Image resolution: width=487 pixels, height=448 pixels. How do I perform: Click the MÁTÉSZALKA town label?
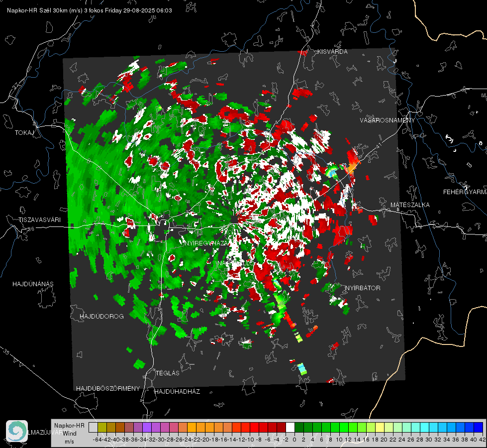click(x=410, y=205)
